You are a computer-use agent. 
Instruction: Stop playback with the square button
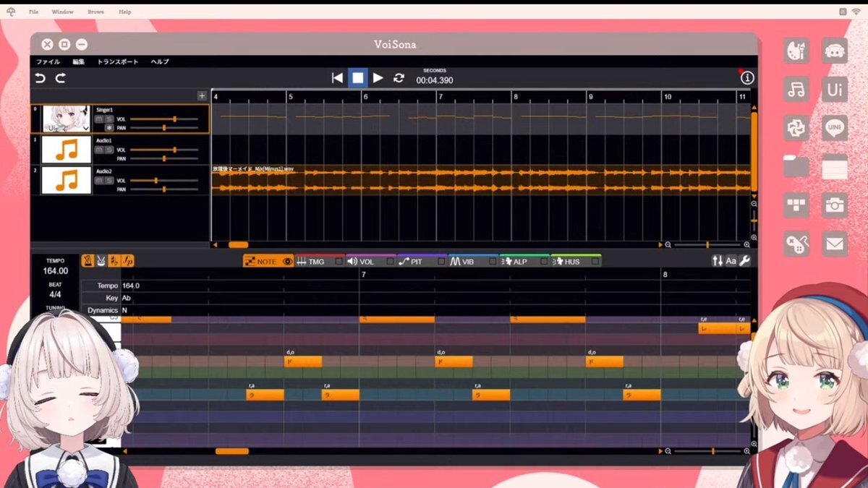(357, 78)
